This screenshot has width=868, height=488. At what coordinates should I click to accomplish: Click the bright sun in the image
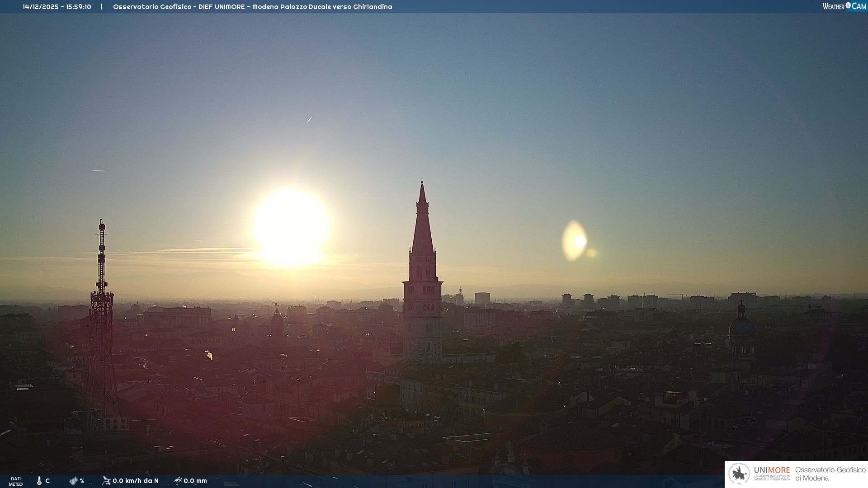click(x=291, y=226)
